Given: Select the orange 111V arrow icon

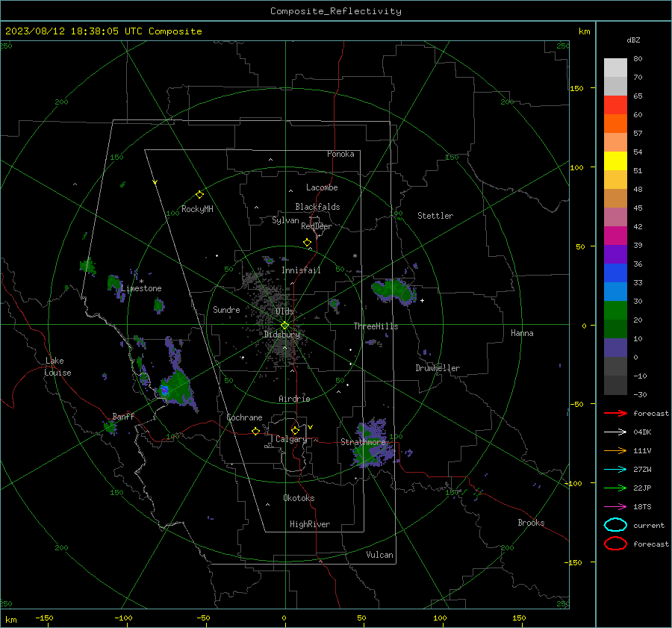Looking at the screenshot, I should (x=615, y=450).
